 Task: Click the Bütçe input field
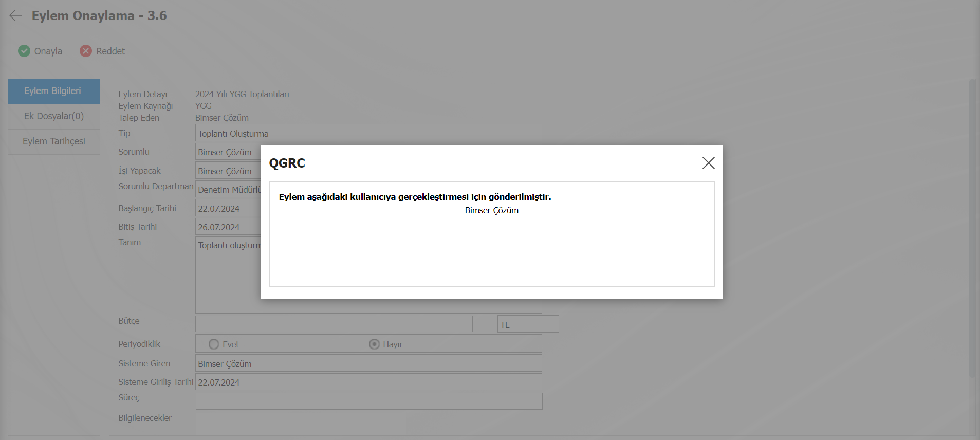tap(334, 324)
